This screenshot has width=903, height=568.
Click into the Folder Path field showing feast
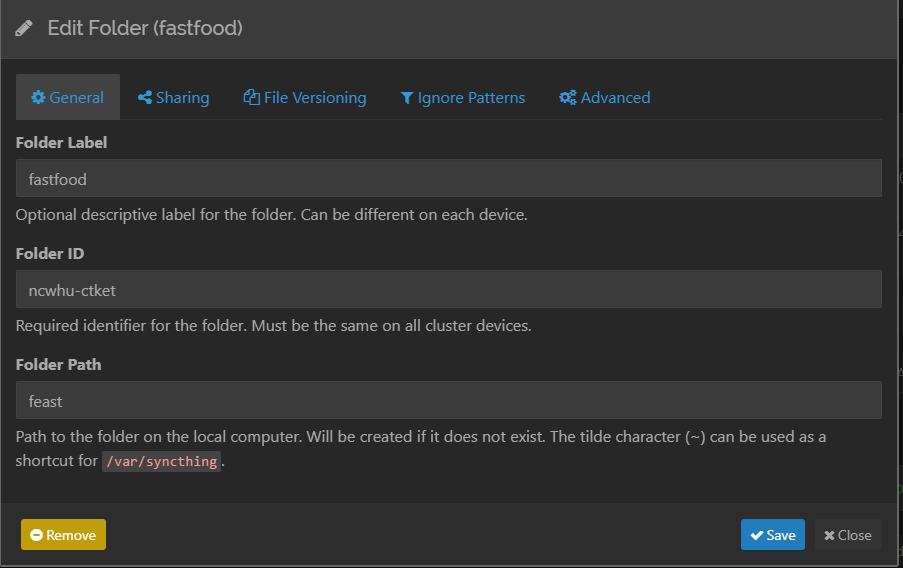point(448,401)
